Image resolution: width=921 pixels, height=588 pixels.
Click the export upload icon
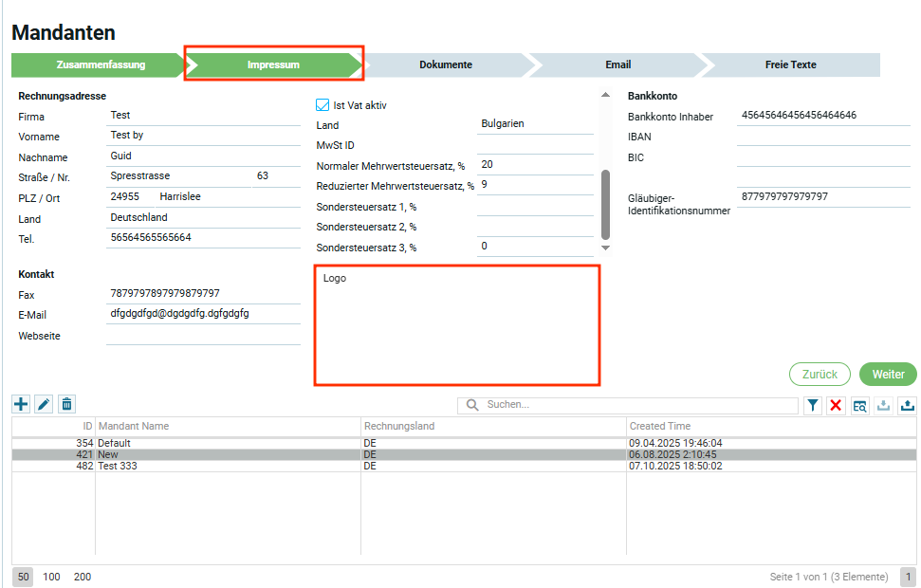click(907, 406)
